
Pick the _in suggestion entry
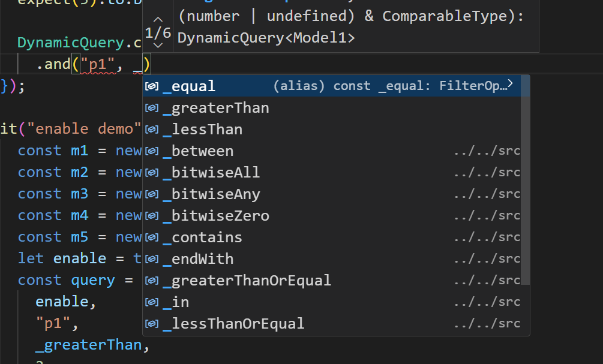tap(332, 302)
